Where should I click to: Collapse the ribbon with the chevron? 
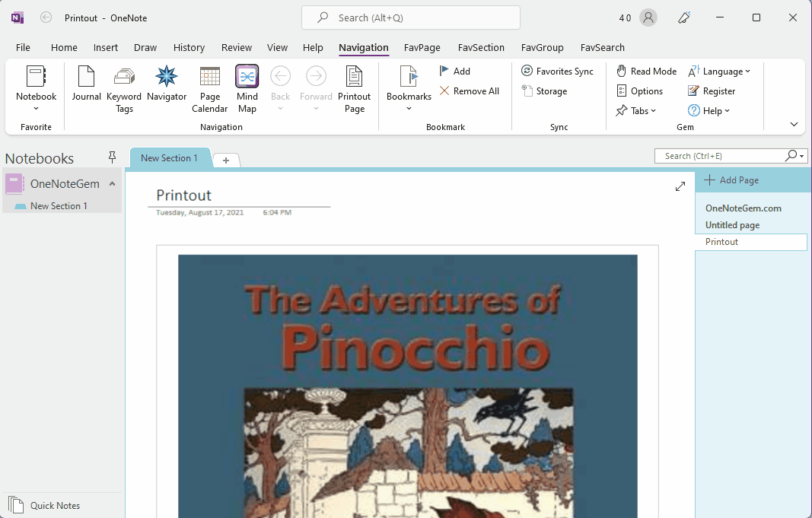794,124
